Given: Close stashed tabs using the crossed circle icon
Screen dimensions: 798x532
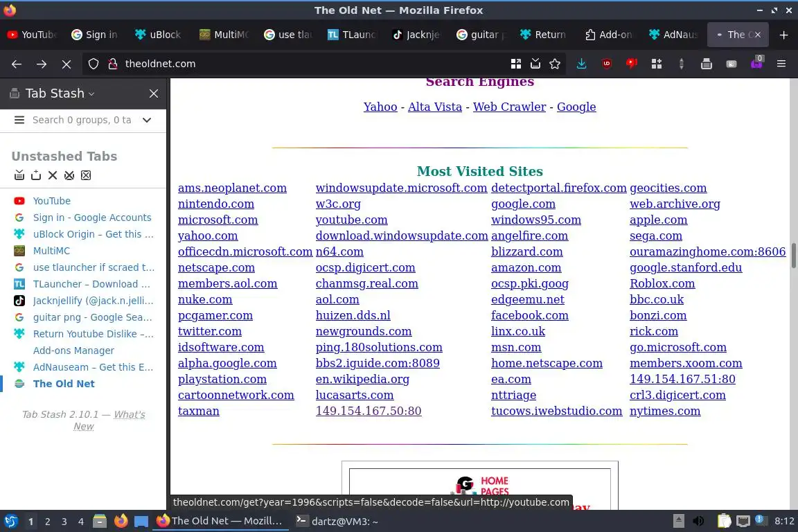Looking at the screenshot, I should [69, 175].
